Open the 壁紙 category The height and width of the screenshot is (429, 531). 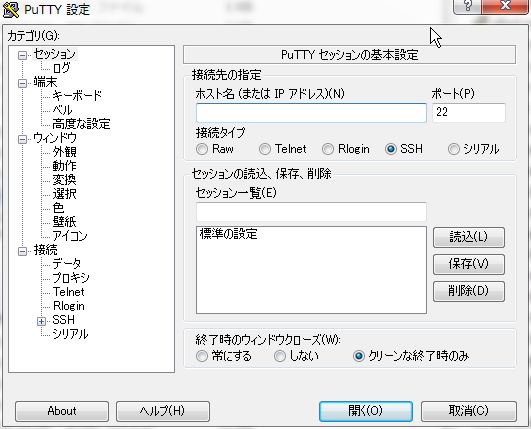coord(64,222)
